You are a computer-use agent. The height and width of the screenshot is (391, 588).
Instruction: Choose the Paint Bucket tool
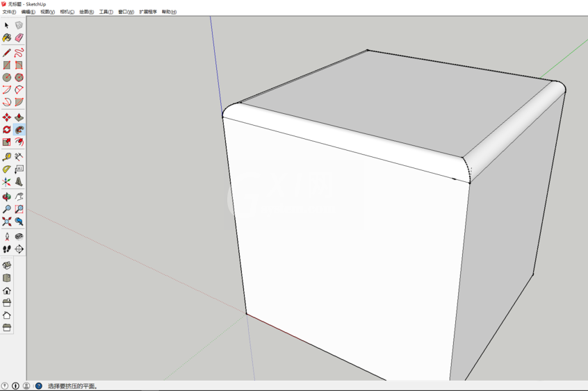7,38
